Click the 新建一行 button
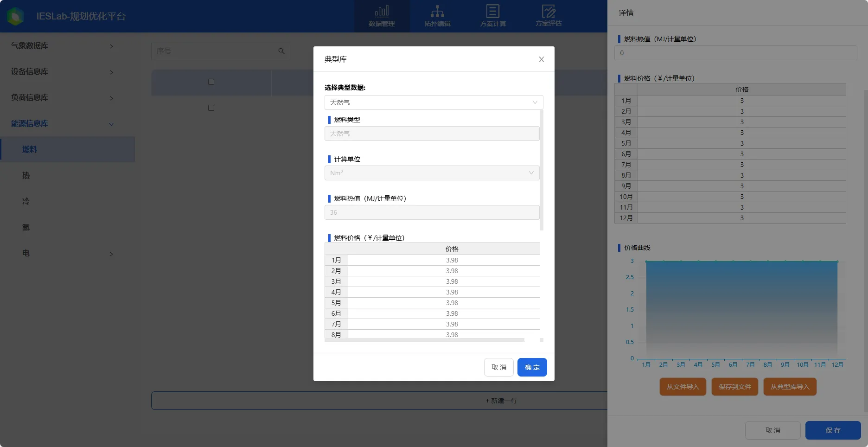Image resolution: width=868 pixels, height=447 pixels. point(501,401)
